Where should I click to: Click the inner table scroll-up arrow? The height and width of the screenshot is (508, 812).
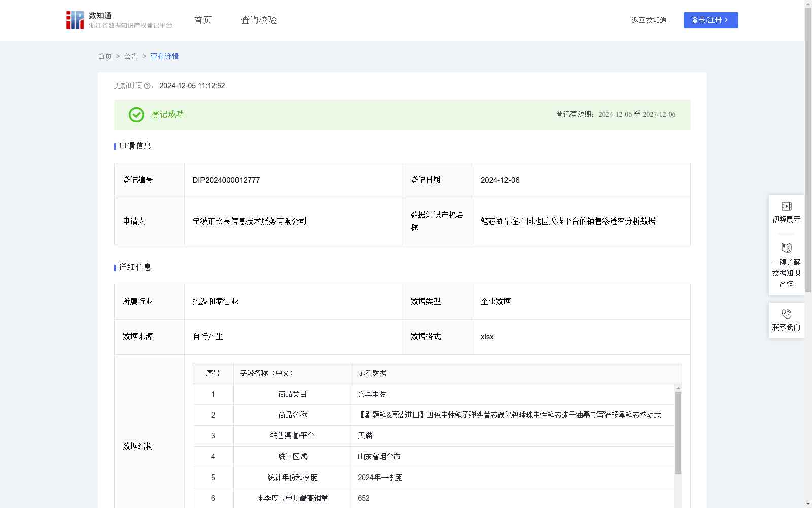[x=678, y=388]
